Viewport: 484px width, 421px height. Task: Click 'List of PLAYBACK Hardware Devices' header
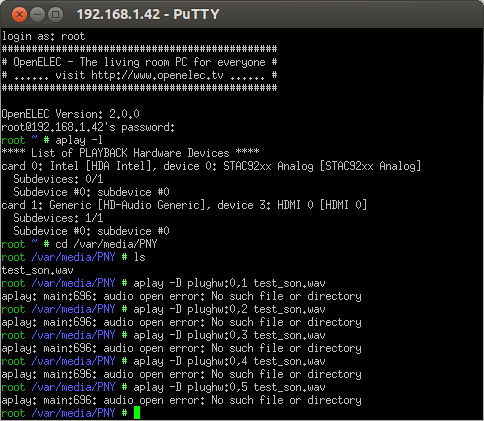[130, 153]
